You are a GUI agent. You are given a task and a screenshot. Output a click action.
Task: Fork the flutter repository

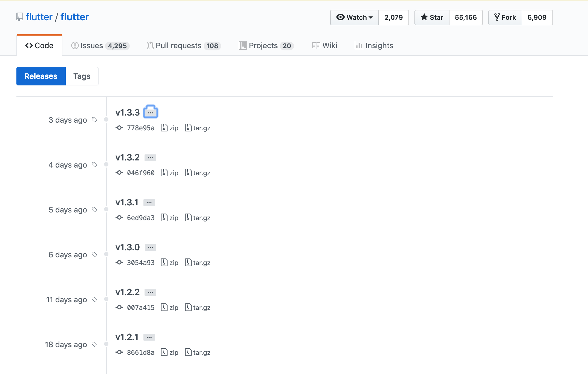[x=505, y=18]
